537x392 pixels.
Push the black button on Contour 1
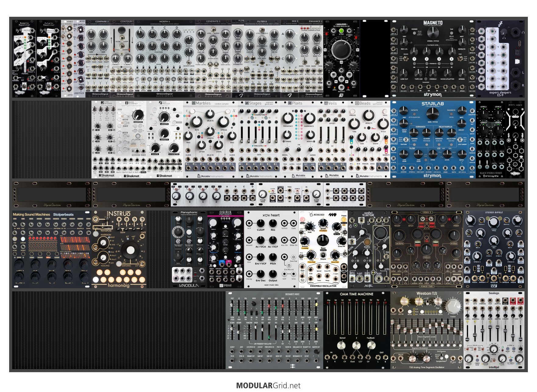click(122, 31)
